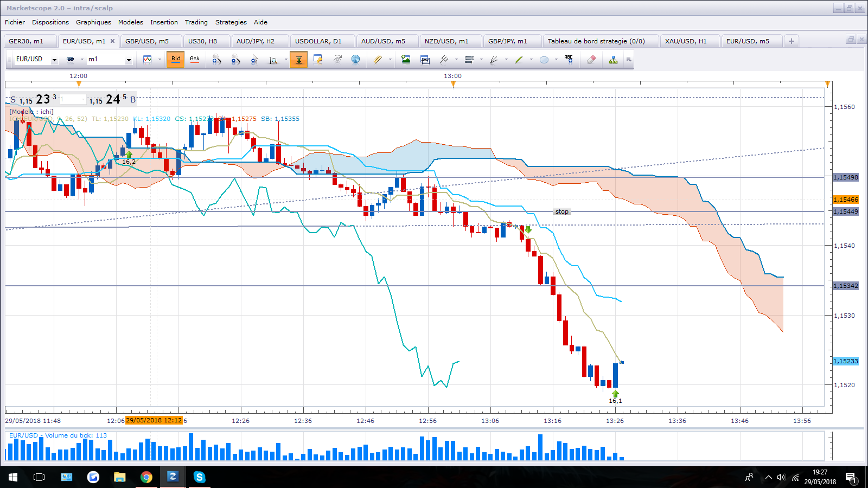Select the ellipse shape drawing tool
Viewport: 868px width, 488px height.
[544, 60]
